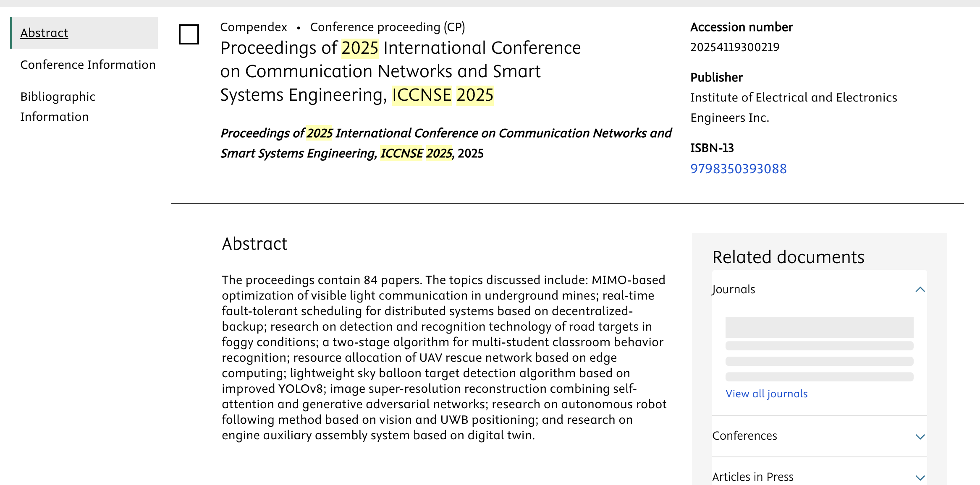Open the Abstract sidebar item
Image resolution: width=980 pixels, height=485 pixels.
[x=44, y=33]
